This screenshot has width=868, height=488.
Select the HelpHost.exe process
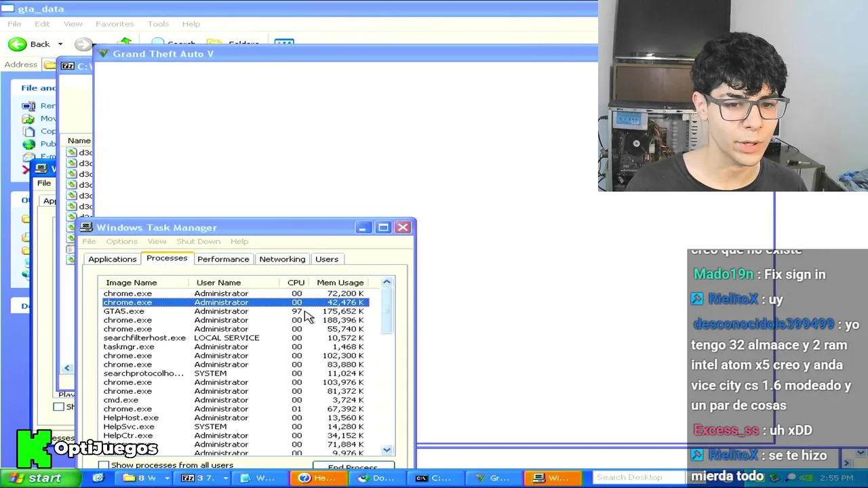234,418
